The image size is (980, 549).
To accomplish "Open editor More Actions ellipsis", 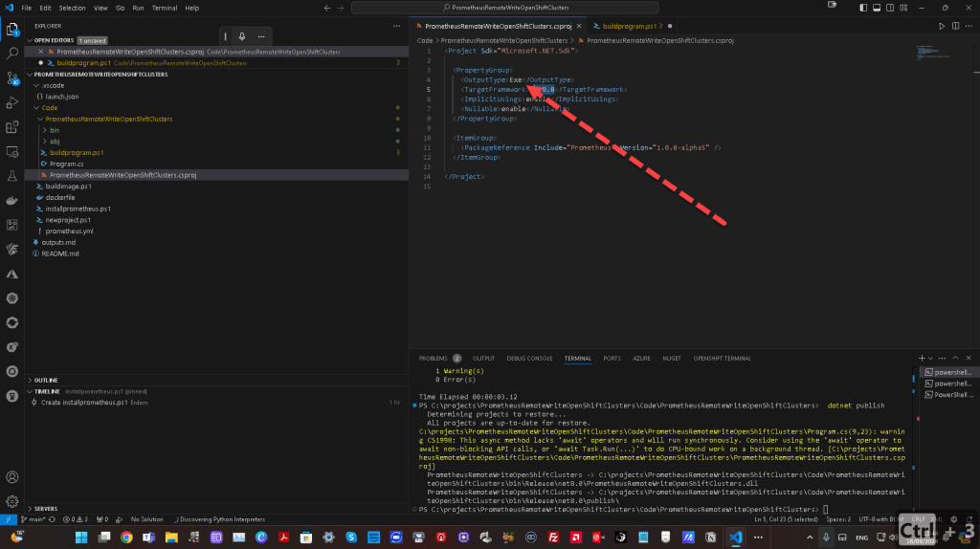I will pos(969,26).
